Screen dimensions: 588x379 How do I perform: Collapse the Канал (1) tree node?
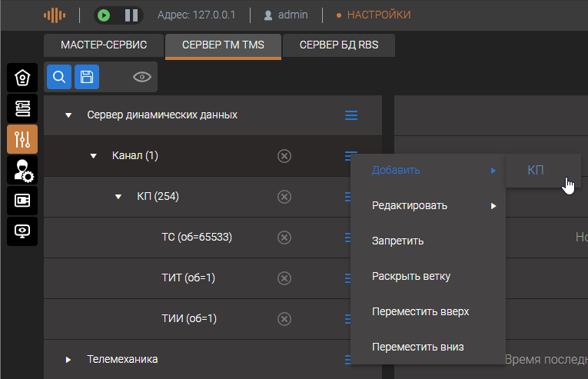93,157
